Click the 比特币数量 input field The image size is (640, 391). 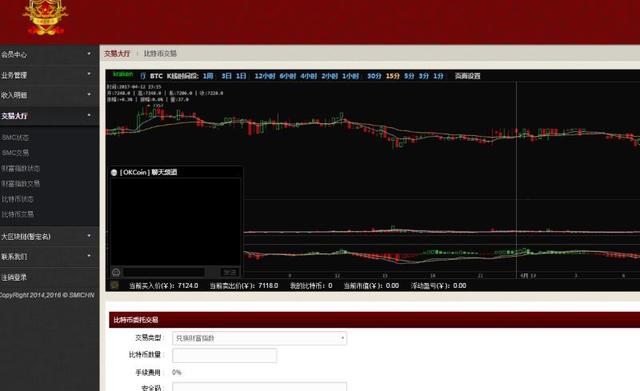tap(224, 355)
